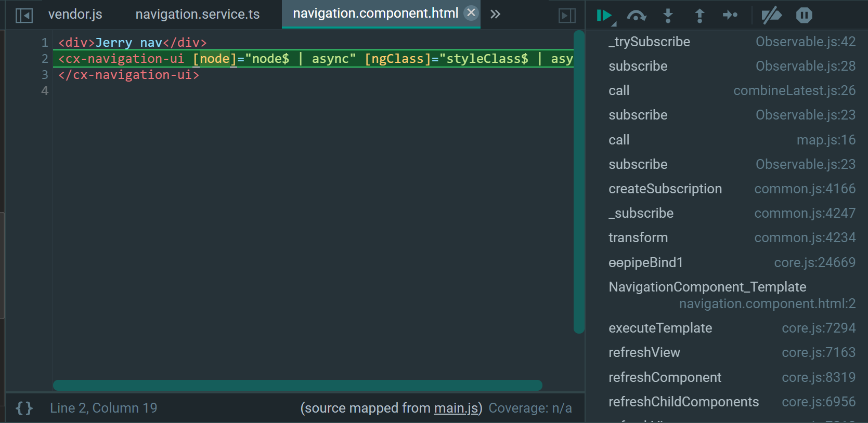Click line number 1 gutter
The width and height of the screenshot is (868, 423).
pyautogui.click(x=45, y=43)
